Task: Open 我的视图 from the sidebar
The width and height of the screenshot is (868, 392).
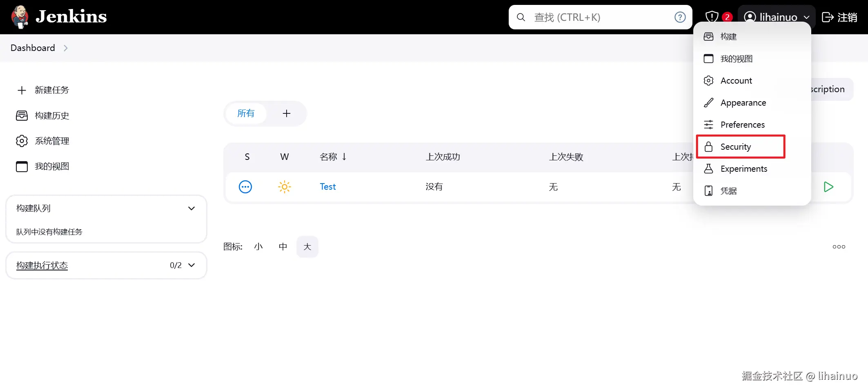Action: (x=51, y=166)
